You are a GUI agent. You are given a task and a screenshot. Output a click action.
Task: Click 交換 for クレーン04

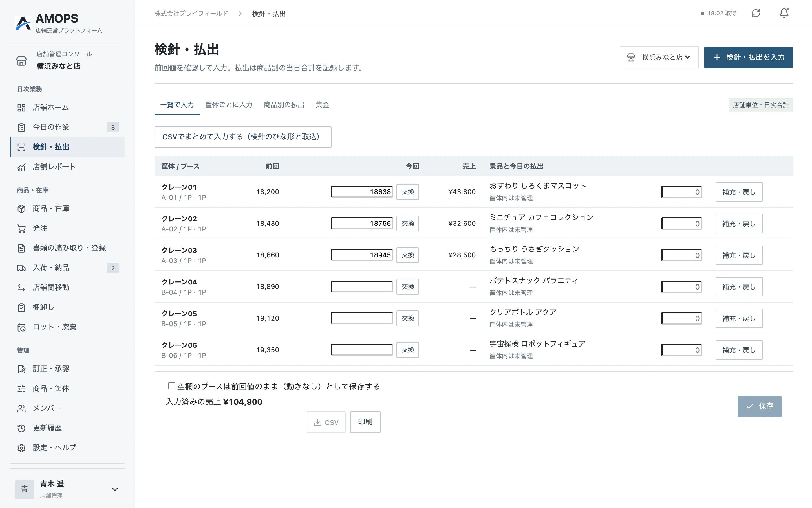(408, 286)
